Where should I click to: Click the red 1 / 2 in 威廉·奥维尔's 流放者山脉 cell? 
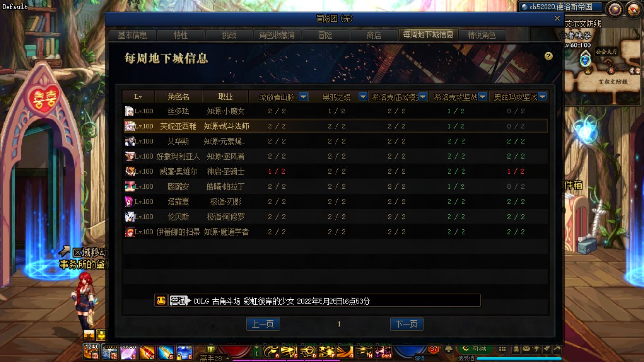click(x=277, y=171)
